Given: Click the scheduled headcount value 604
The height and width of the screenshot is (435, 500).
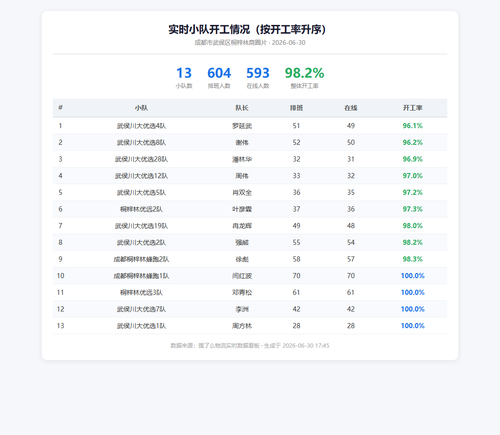Looking at the screenshot, I should click(x=219, y=73).
